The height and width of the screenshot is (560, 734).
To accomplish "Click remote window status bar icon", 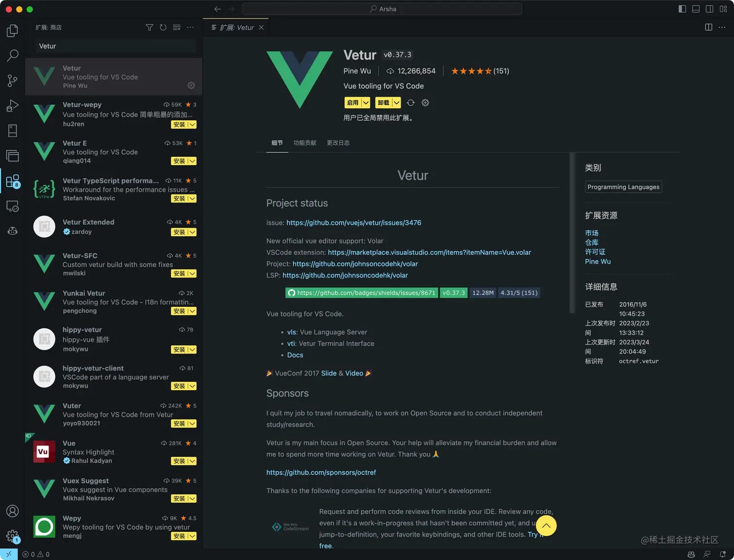I will 9,554.
